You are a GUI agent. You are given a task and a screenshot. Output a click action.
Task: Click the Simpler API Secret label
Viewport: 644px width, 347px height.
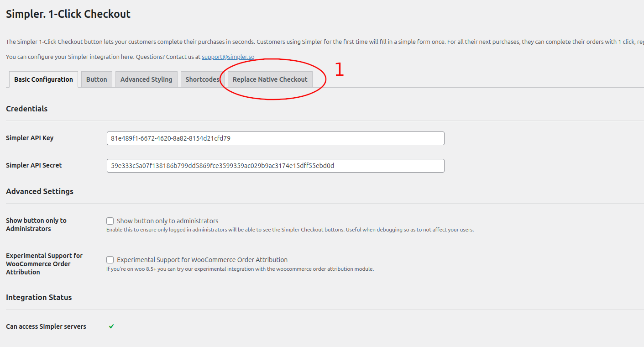point(34,165)
